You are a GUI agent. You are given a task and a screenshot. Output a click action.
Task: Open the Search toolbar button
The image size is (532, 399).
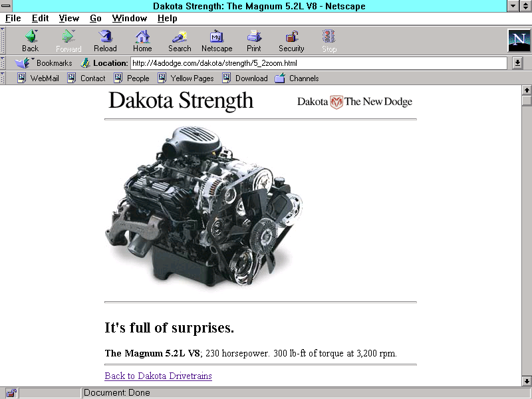tap(180, 41)
